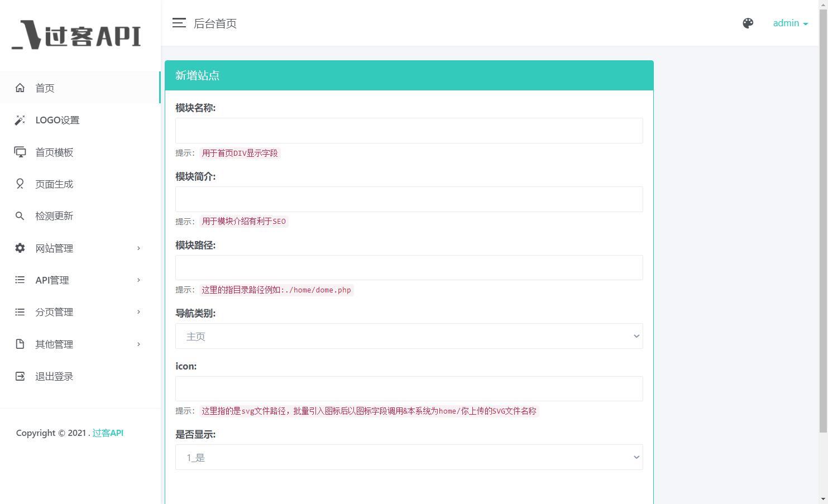The width and height of the screenshot is (828, 504).
Task: Click the 过客API logo
Action: (77, 35)
